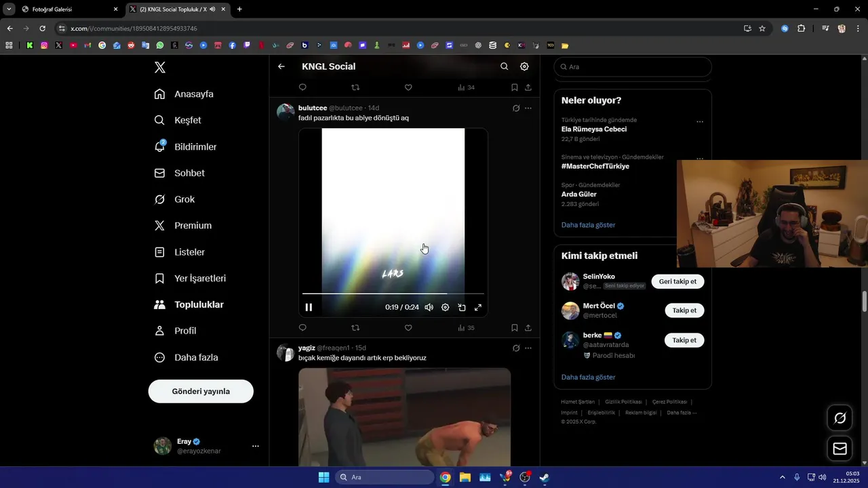
Task: Toggle picture-in-picture on the video
Action: pos(462,307)
